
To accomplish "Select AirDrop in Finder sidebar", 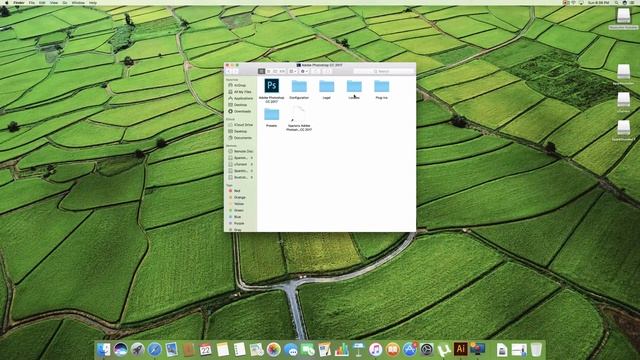I will (x=240, y=85).
